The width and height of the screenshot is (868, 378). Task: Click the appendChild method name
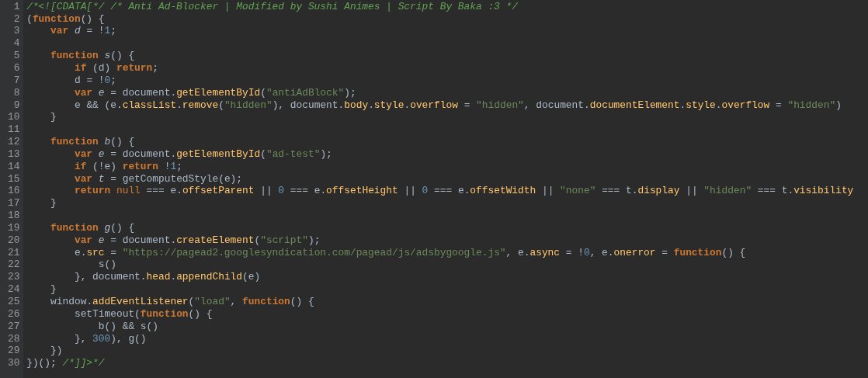coord(210,276)
